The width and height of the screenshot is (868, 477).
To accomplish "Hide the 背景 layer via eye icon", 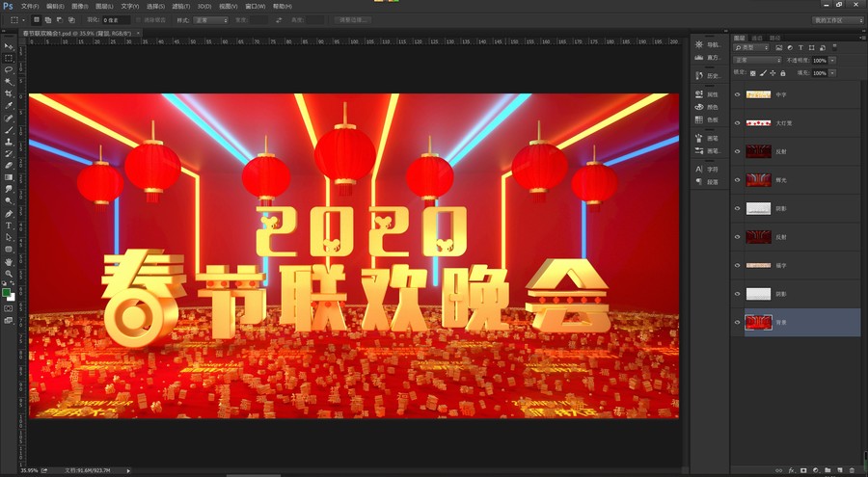I will point(738,322).
